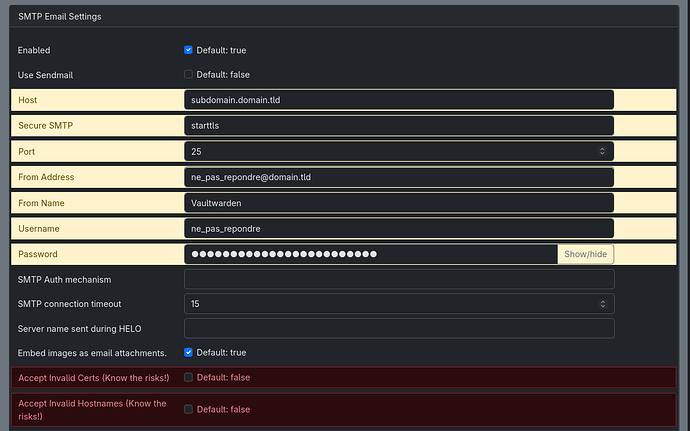Focus the Username field
This screenshot has height=431, width=690.
(x=398, y=229)
